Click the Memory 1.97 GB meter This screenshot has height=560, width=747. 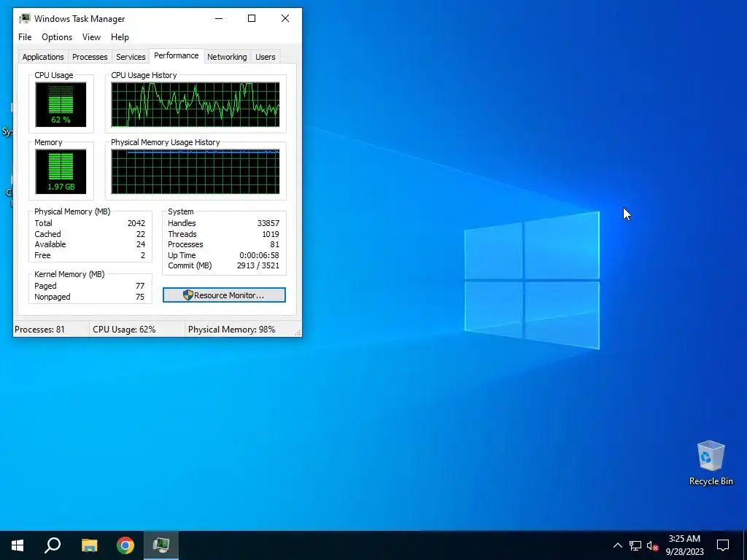tap(61, 171)
